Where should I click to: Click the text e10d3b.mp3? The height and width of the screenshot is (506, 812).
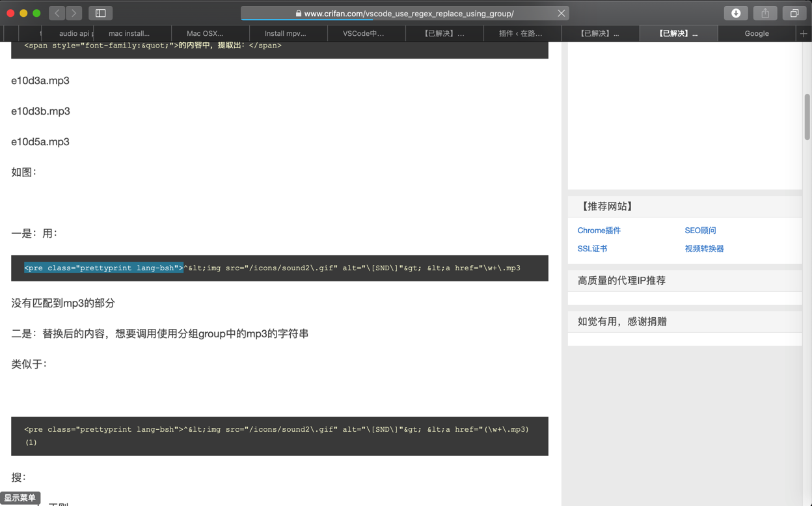40,111
